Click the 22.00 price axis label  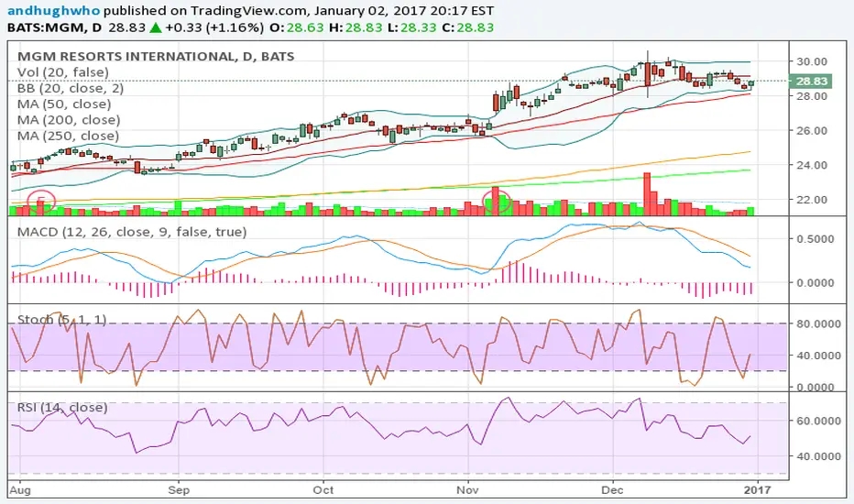[812, 200]
